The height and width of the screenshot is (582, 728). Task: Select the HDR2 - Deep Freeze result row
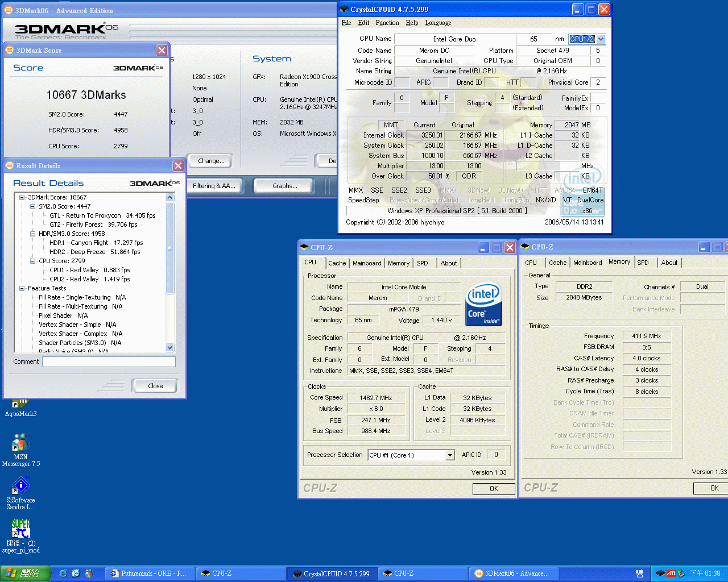click(x=94, y=252)
